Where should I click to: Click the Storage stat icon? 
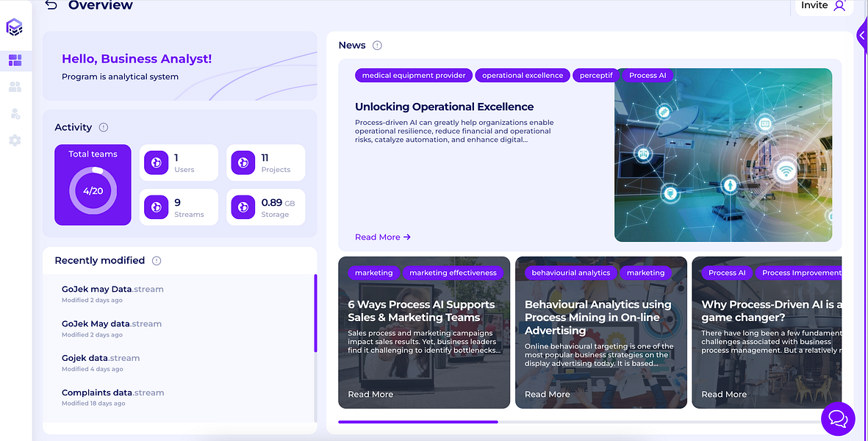coord(243,207)
